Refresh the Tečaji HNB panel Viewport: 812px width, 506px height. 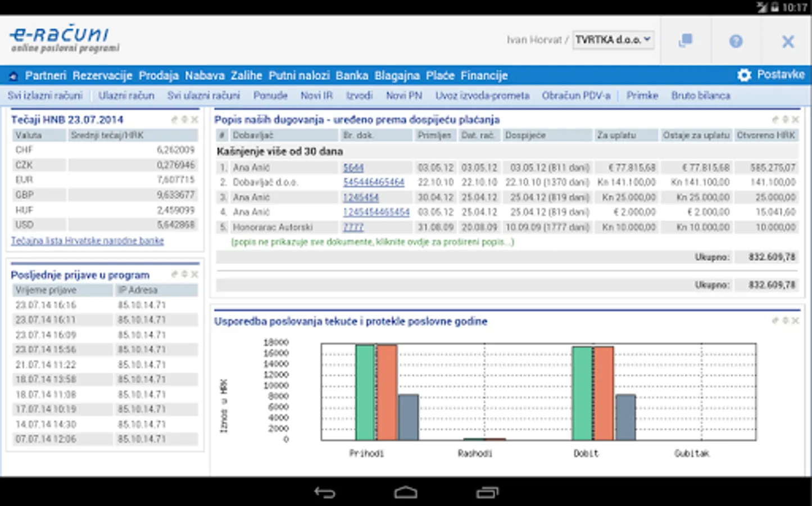click(x=175, y=120)
